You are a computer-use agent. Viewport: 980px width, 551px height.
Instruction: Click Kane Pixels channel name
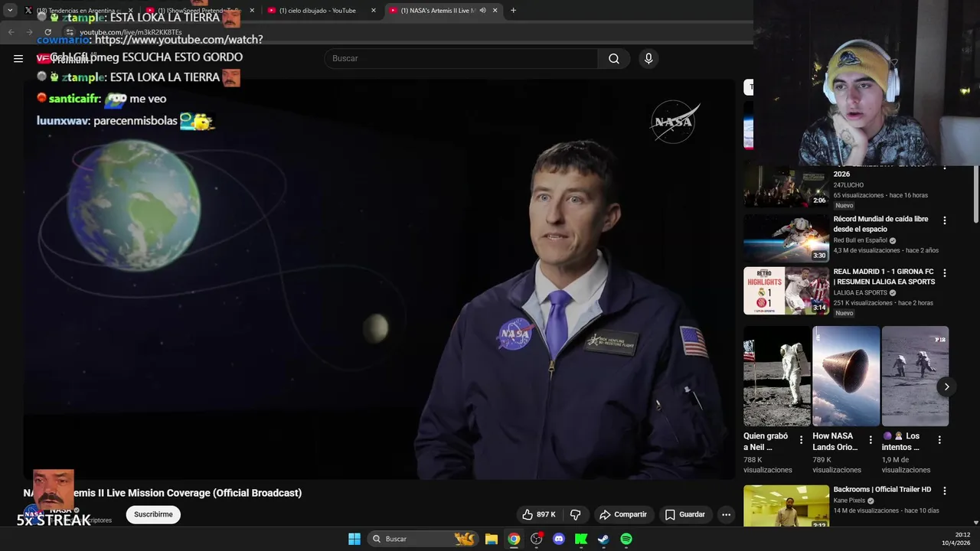pos(849,500)
